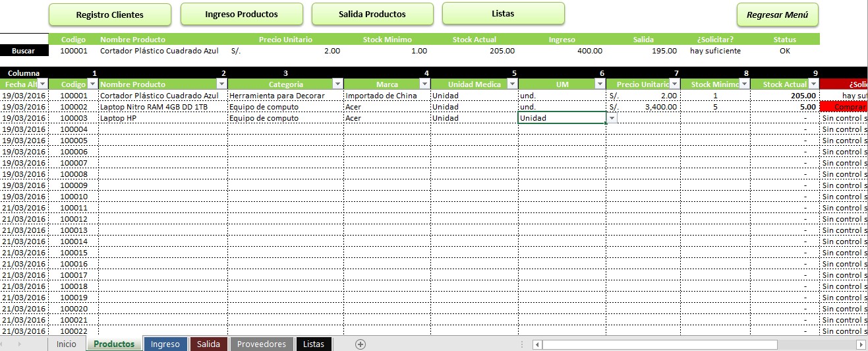Click the horizontal scrollbar right arrow
This screenshot has width=868, height=351.
(860, 344)
